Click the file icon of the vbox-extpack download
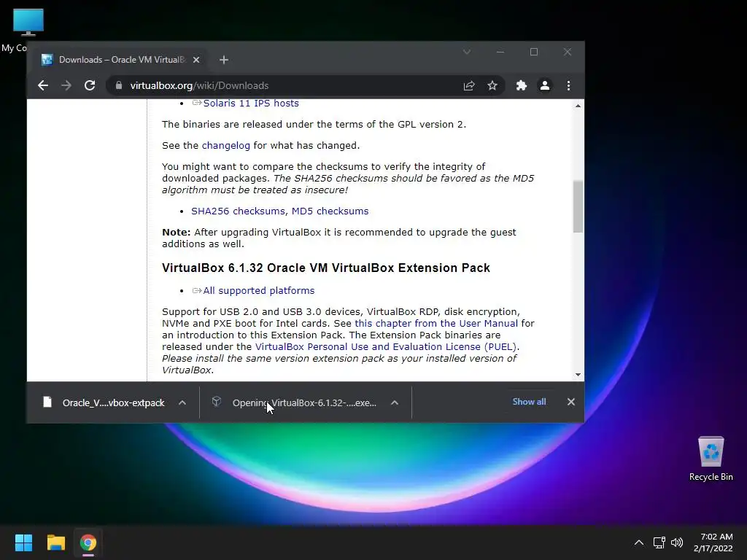Screen dimensions: 747x560 [47, 402]
